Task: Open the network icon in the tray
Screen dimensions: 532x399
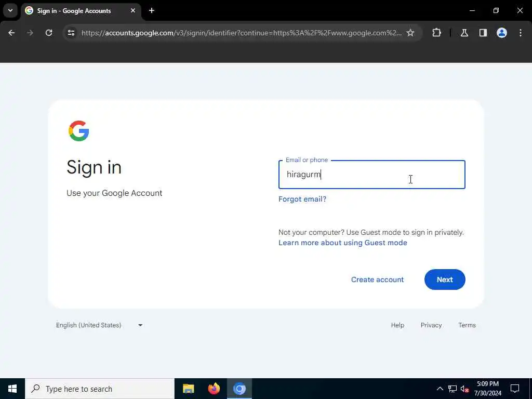Action: click(x=453, y=389)
